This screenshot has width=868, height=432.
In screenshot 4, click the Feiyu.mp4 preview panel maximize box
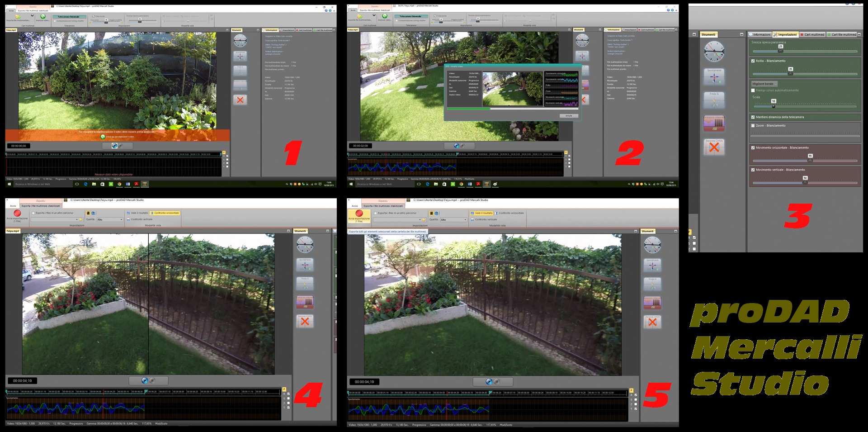pyautogui.click(x=288, y=231)
